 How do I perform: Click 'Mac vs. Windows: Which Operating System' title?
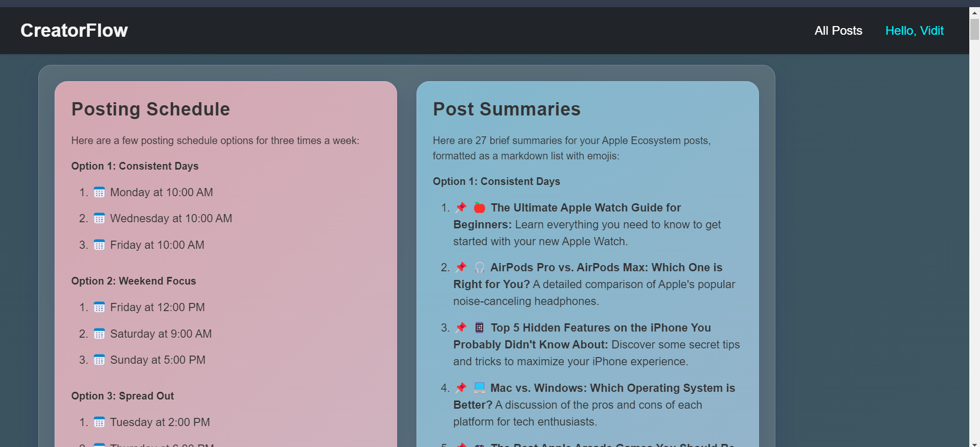[594, 396]
